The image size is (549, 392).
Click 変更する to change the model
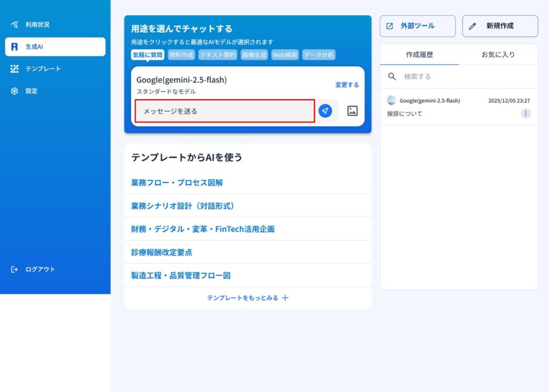347,85
